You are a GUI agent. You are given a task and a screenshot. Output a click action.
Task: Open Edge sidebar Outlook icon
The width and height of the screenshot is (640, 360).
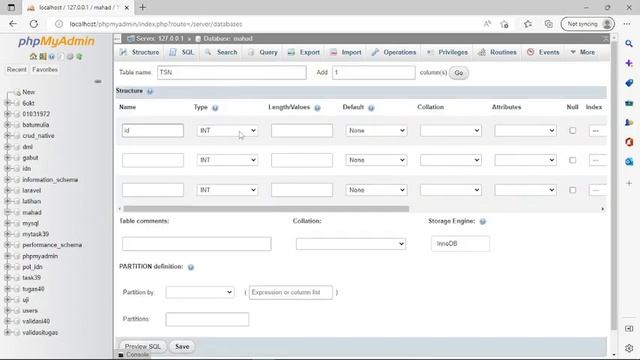tap(629, 162)
